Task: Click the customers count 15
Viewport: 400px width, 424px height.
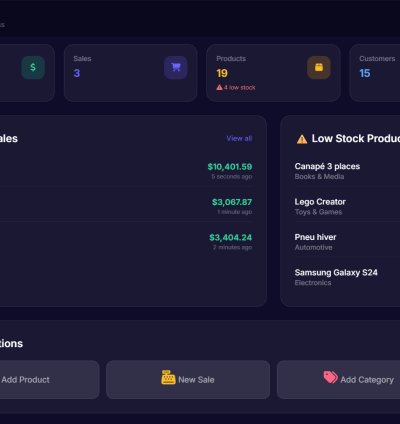Action: click(x=365, y=73)
